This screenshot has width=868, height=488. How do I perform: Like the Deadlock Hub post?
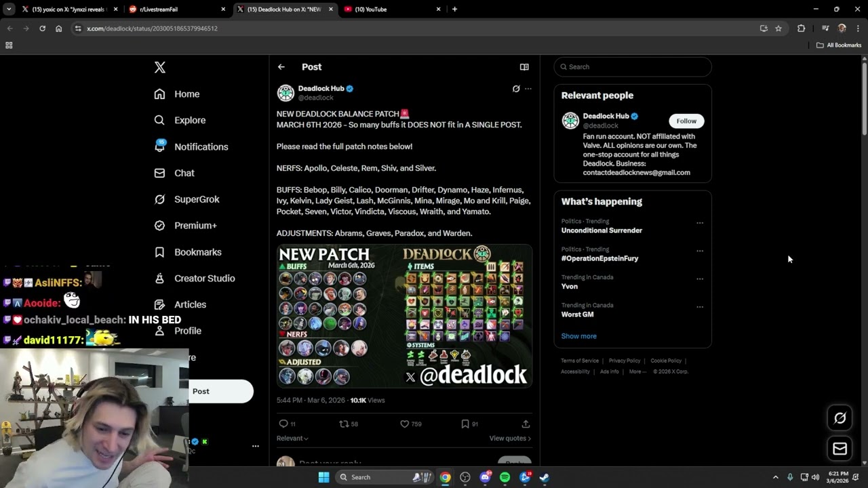coord(404,424)
